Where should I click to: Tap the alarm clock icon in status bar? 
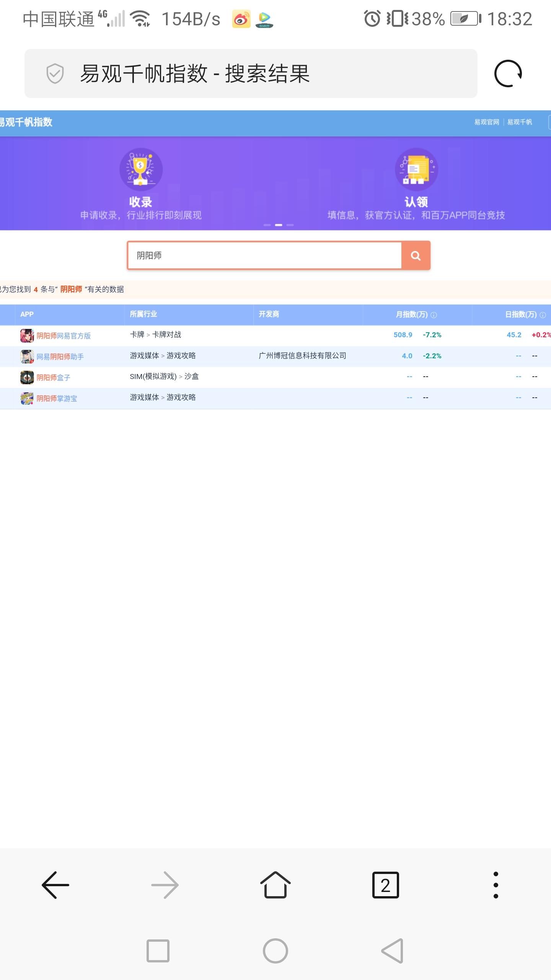pyautogui.click(x=372, y=18)
